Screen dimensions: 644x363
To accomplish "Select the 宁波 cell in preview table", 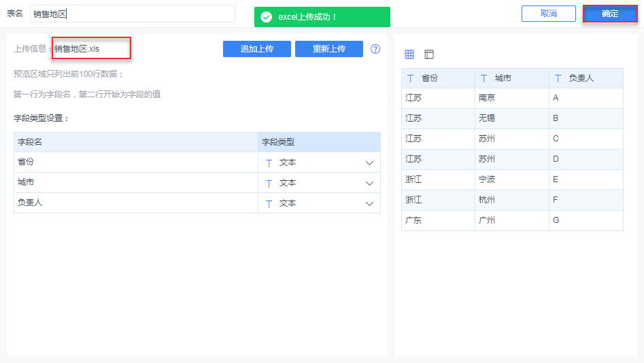I will point(487,179).
